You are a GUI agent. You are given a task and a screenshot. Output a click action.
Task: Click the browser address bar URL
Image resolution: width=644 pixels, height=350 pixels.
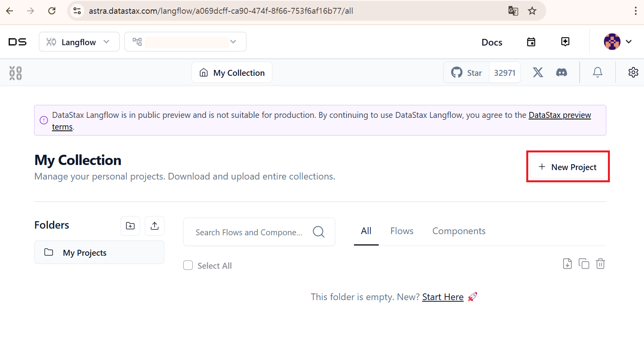(x=221, y=11)
